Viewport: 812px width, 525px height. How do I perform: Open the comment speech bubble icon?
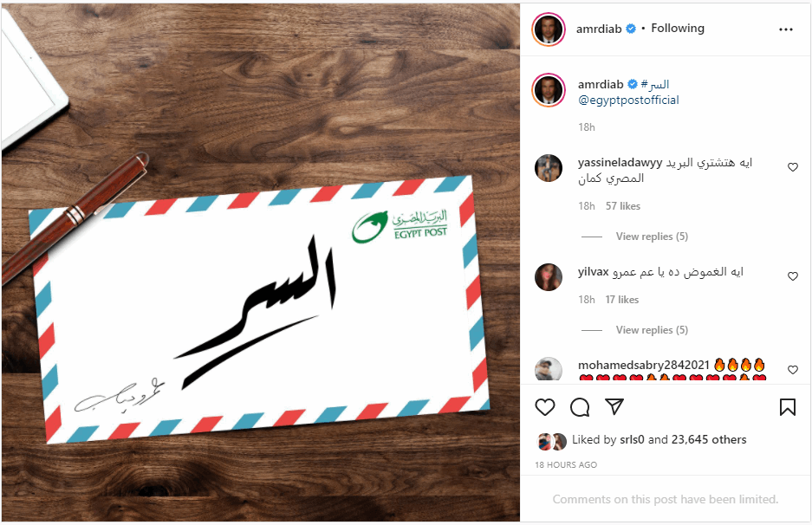click(x=580, y=407)
